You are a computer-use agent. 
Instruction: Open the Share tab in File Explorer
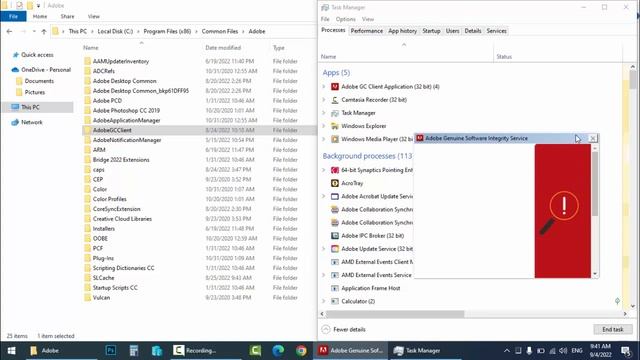pos(67,16)
